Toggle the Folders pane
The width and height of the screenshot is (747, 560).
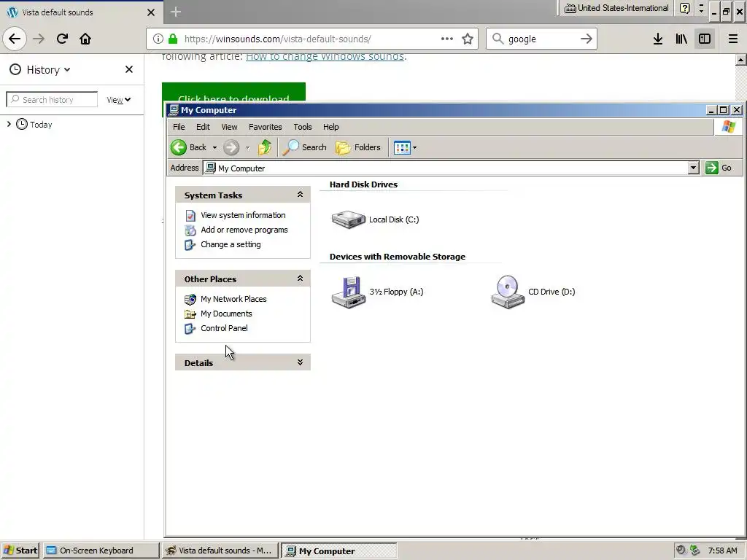click(357, 147)
